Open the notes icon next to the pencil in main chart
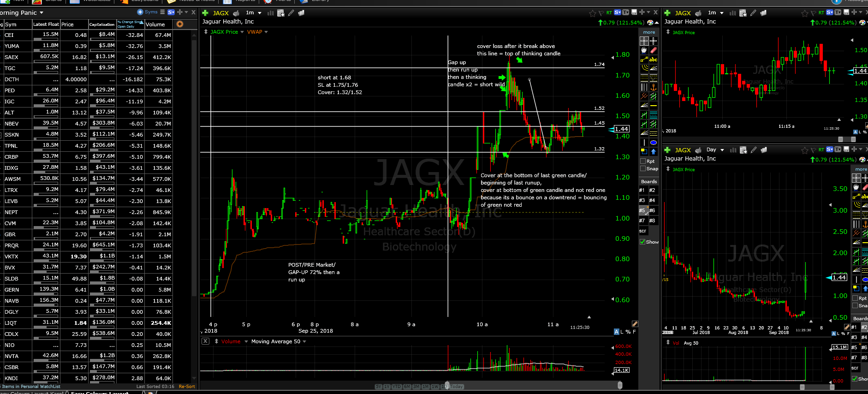 [301, 13]
